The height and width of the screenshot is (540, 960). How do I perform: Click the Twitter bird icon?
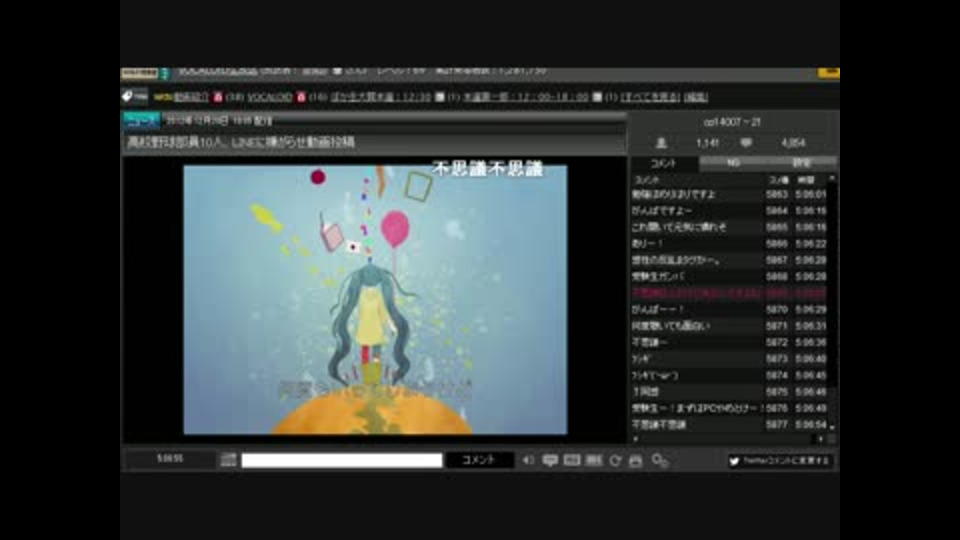734,461
